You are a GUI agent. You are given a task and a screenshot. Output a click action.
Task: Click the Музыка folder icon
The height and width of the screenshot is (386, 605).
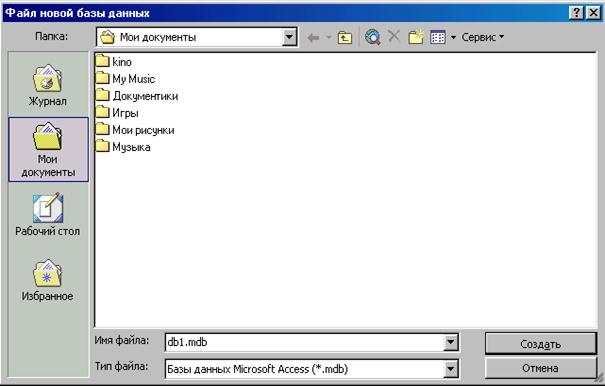click(102, 146)
